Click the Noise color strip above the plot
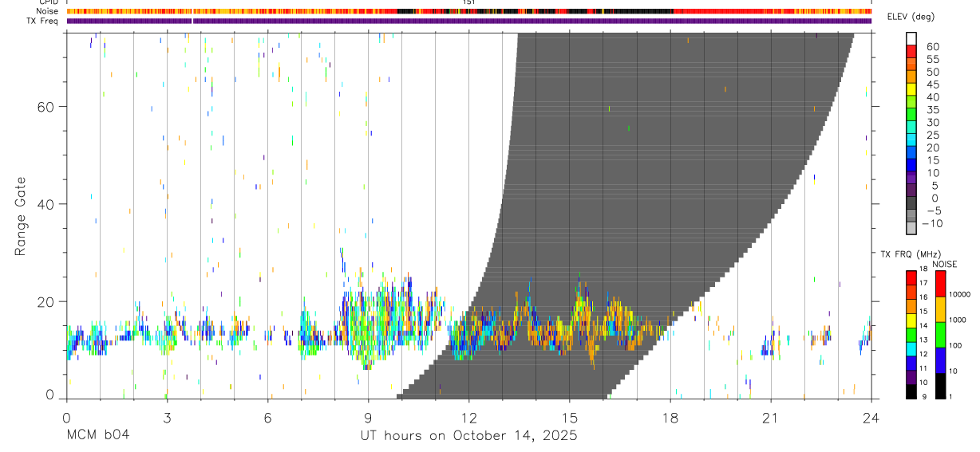980x452 pixels. click(x=468, y=12)
